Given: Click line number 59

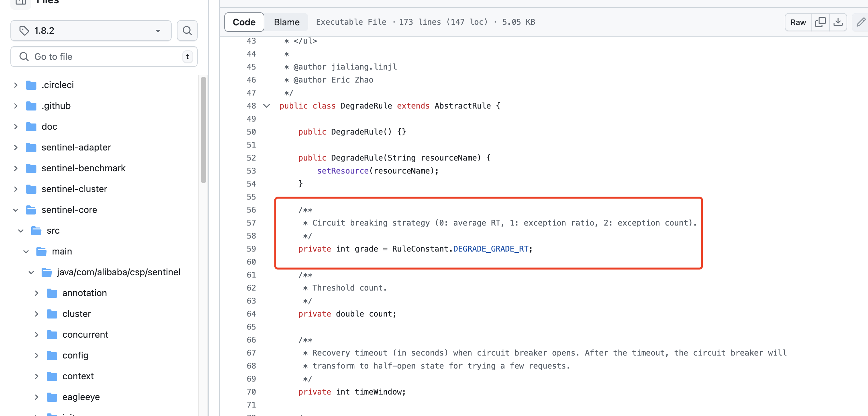Looking at the screenshot, I should click(x=251, y=249).
